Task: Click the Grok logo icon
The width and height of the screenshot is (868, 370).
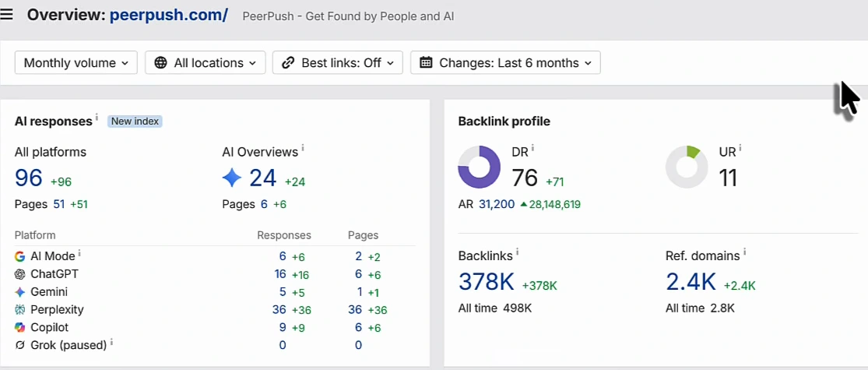Action: pyautogui.click(x=20, y=345)
